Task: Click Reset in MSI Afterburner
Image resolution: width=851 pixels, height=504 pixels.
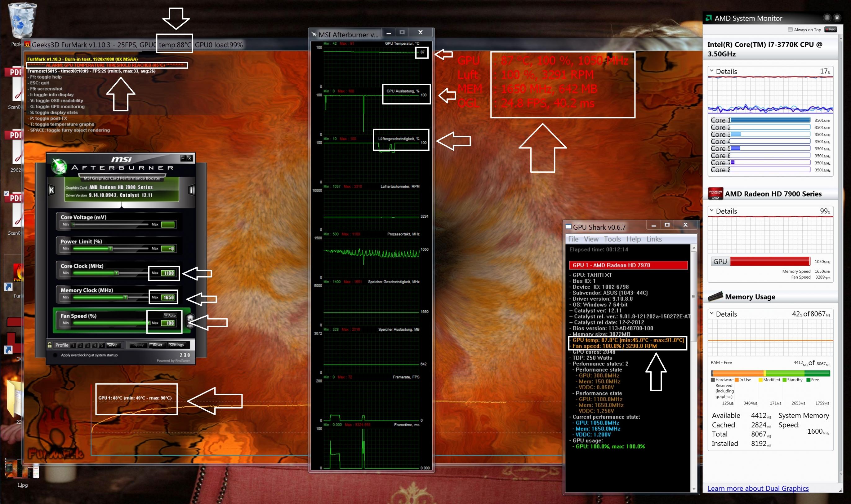Action: (157, 345)
